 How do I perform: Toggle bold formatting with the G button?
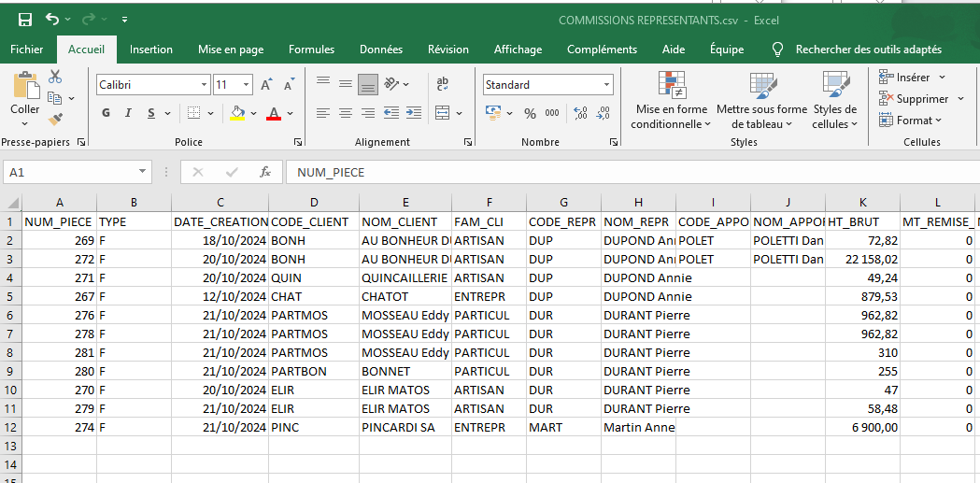pos(106,113)
